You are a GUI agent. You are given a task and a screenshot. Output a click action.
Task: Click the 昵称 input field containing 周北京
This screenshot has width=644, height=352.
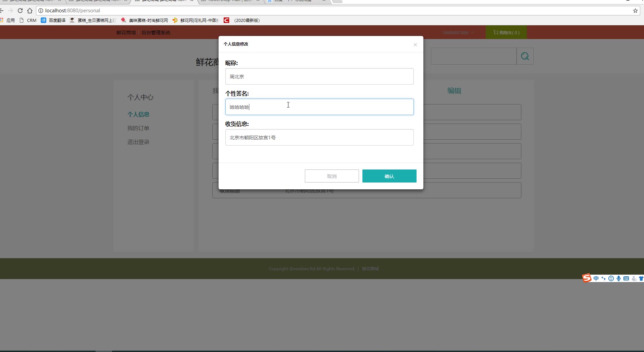tap(319, 76)
